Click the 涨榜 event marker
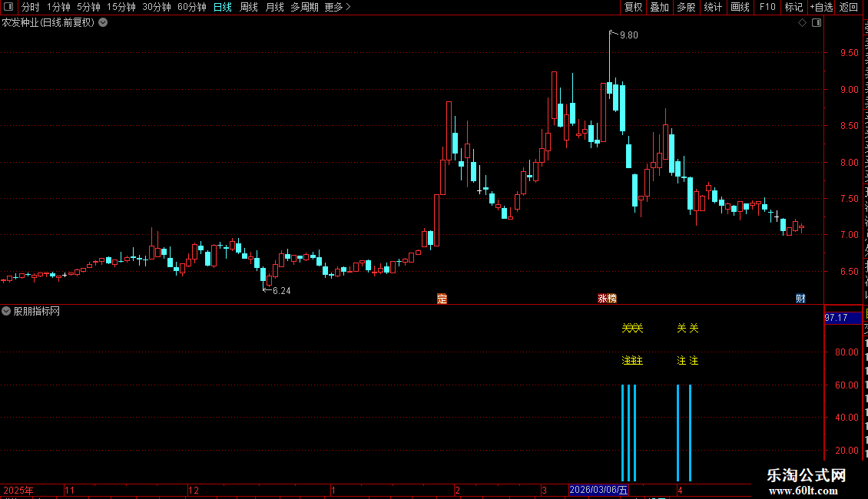 [x=608, y=299]
